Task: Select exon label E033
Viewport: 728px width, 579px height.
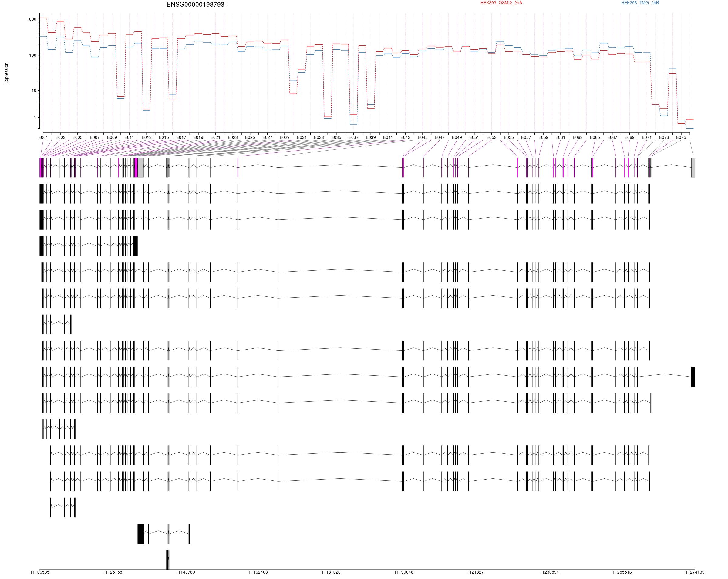Action: (x=319, y=137)
